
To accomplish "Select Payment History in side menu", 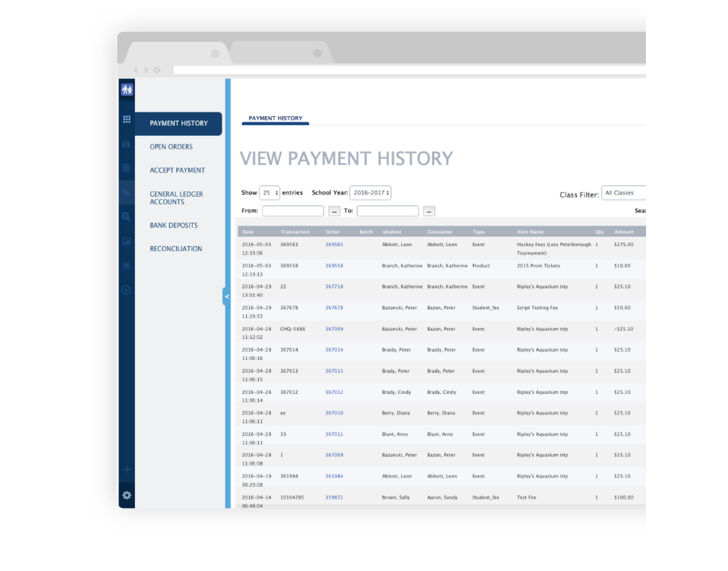I will (178, 124).
